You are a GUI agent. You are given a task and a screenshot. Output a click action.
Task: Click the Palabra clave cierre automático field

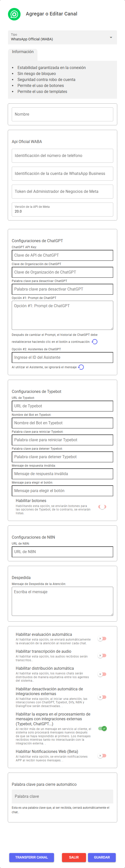pyautogui.click(x=62, y=796)
